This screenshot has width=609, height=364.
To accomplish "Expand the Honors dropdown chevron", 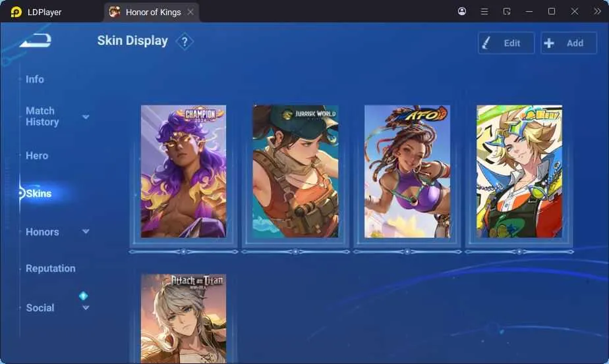I will [x=86, y=232].
